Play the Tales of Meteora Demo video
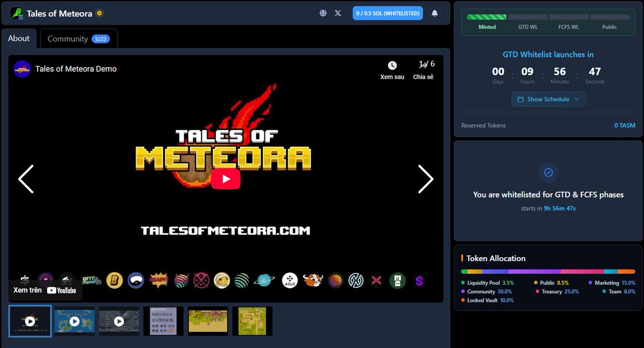The width and height of the screenshot is (644, 348). pos(225,179)
